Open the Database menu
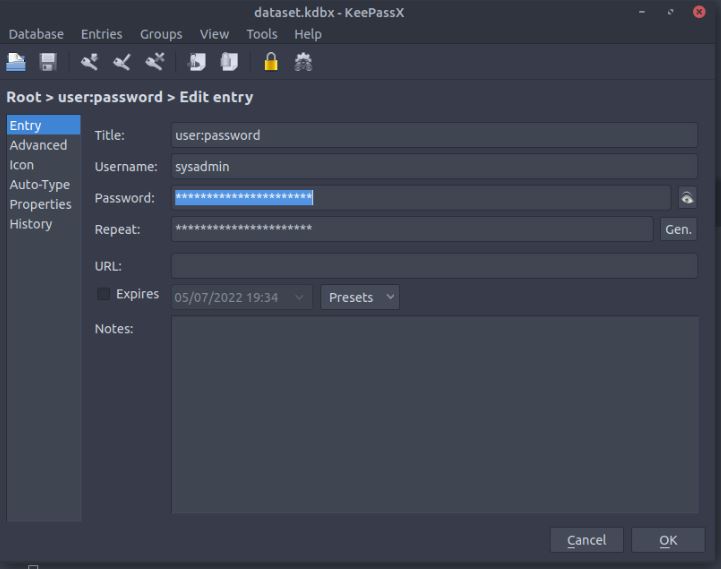721x569 pixels. pos(36,34)
